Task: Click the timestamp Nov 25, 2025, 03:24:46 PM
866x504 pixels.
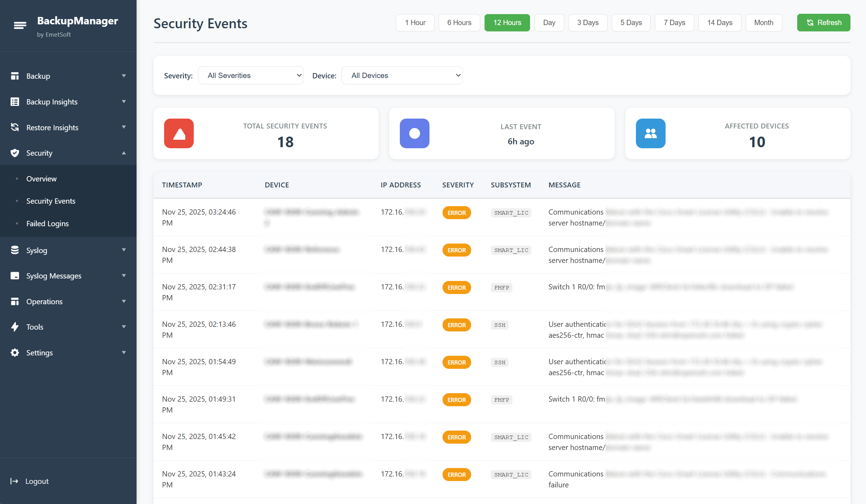Action: (x=199, y=217)
